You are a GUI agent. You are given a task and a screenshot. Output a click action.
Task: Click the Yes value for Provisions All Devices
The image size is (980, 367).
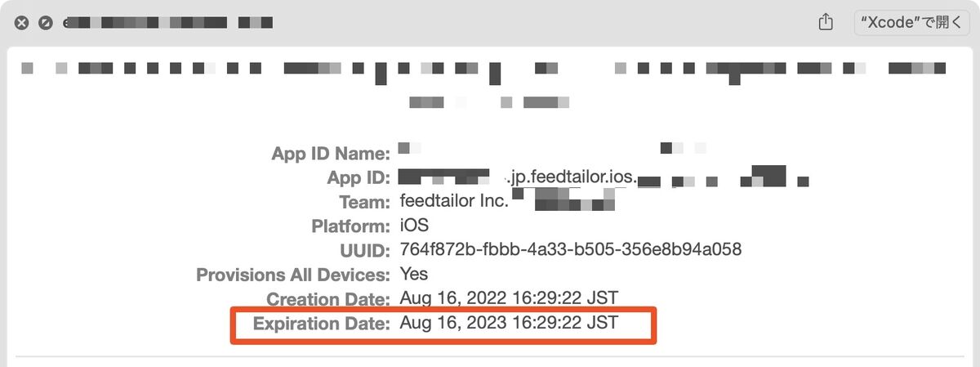pyautogui.click(x=414, y=274)
